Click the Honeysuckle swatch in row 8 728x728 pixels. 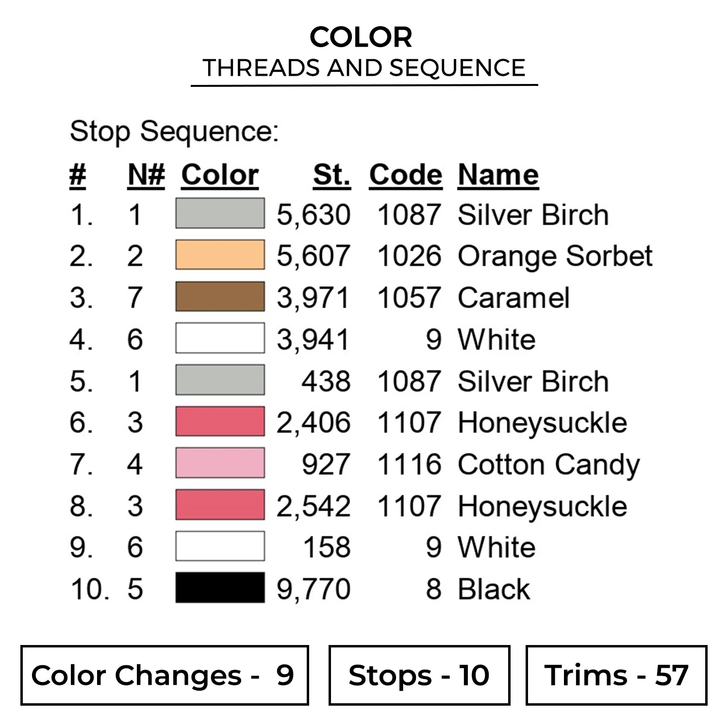[220, 505]
